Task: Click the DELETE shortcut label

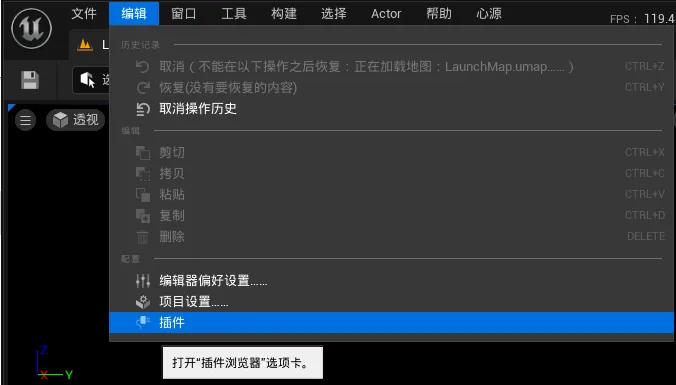Action: [645, 237]
